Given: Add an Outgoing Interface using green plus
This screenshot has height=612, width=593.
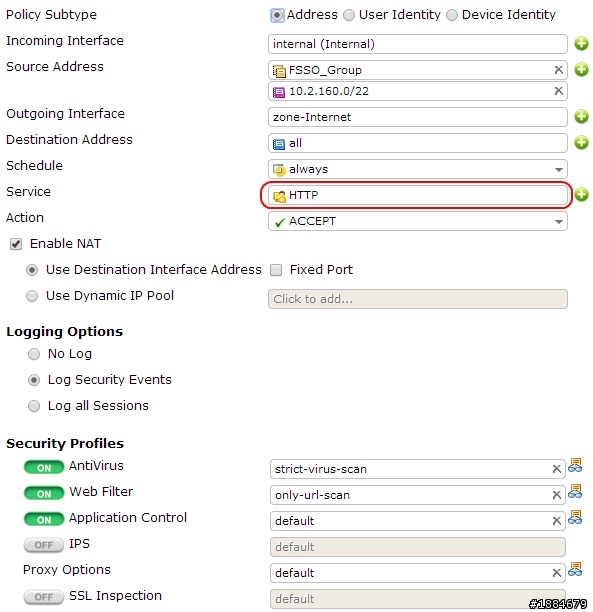Looking at the screenshot, I should (581, 116).
